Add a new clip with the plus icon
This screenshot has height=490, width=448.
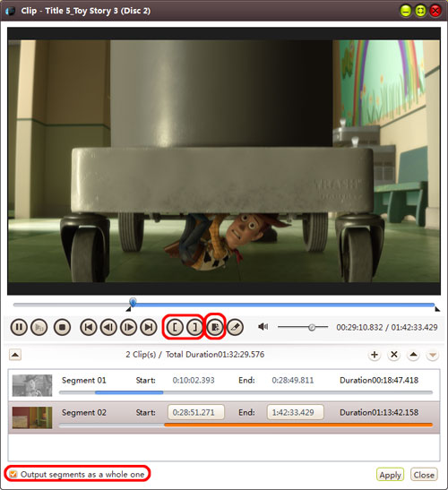(375, 355)
